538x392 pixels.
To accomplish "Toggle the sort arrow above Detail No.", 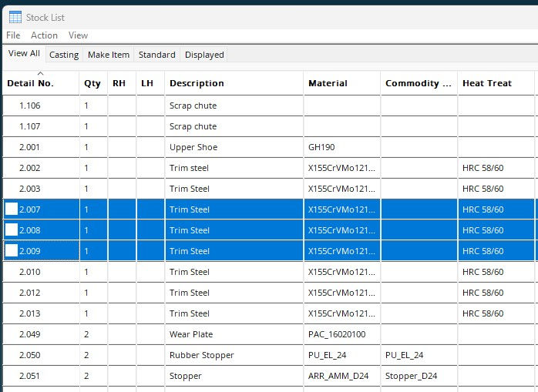I will [41, 73].
